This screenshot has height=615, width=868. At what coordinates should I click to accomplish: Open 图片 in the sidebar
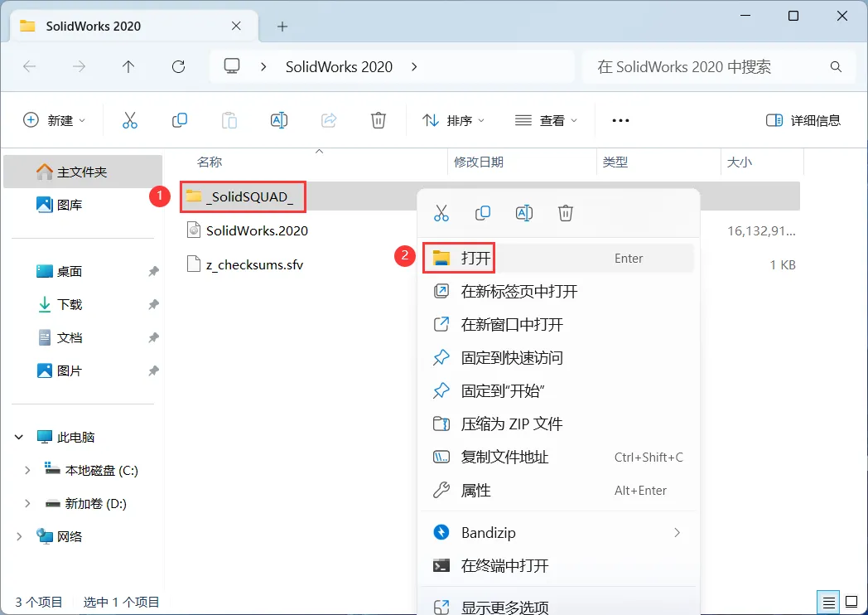point(83,370)
